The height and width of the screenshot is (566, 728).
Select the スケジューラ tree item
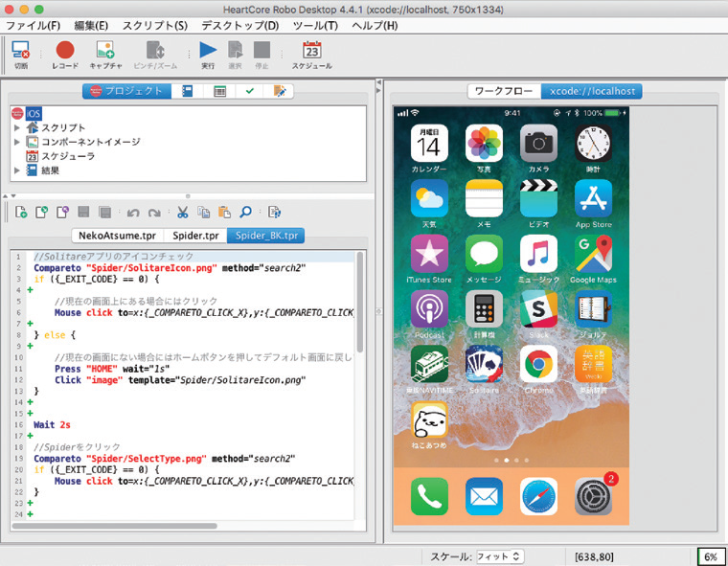[60, 156]
